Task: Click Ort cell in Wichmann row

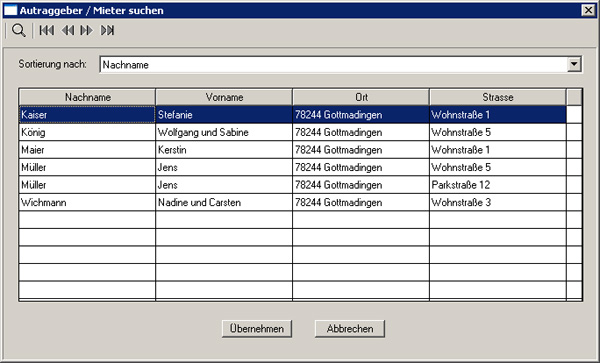Action: 361,202
